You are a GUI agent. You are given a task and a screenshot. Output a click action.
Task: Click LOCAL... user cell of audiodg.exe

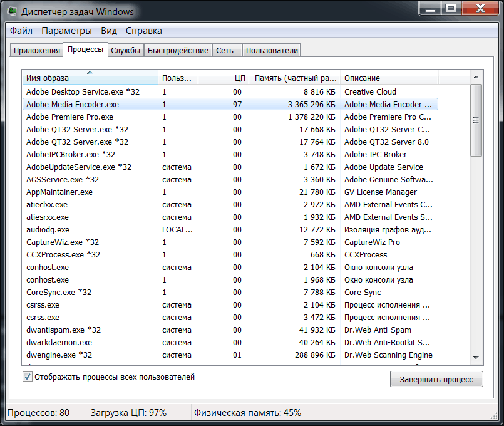click(177, 230)
